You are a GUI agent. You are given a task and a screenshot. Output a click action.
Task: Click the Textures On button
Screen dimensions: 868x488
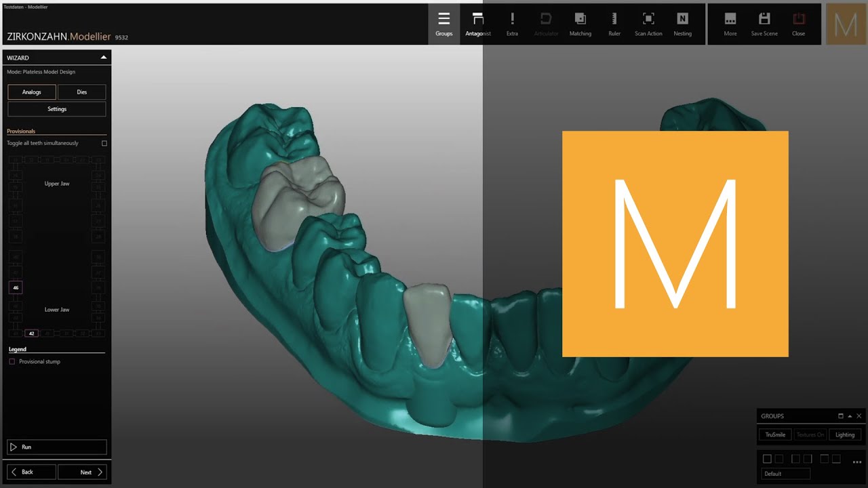pos(810,434)
